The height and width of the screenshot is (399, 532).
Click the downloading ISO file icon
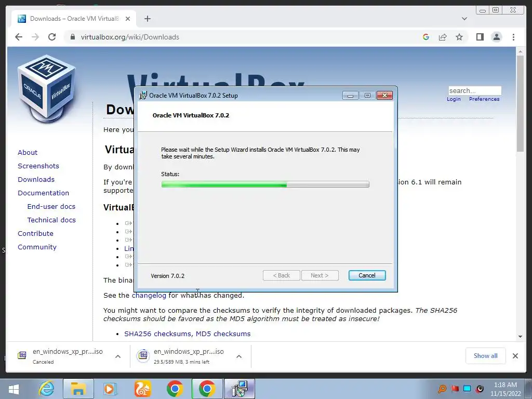coord(143,355)
